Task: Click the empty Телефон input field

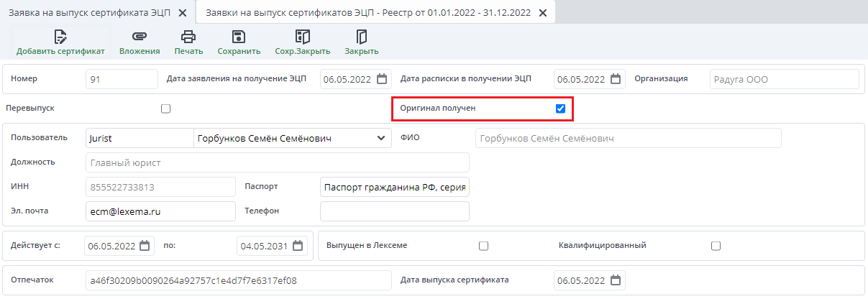Action: tap(394, 211)
